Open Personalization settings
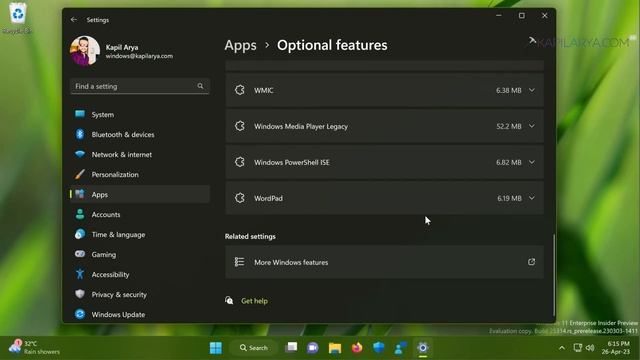The image size is (640, 360). [140, 175]
